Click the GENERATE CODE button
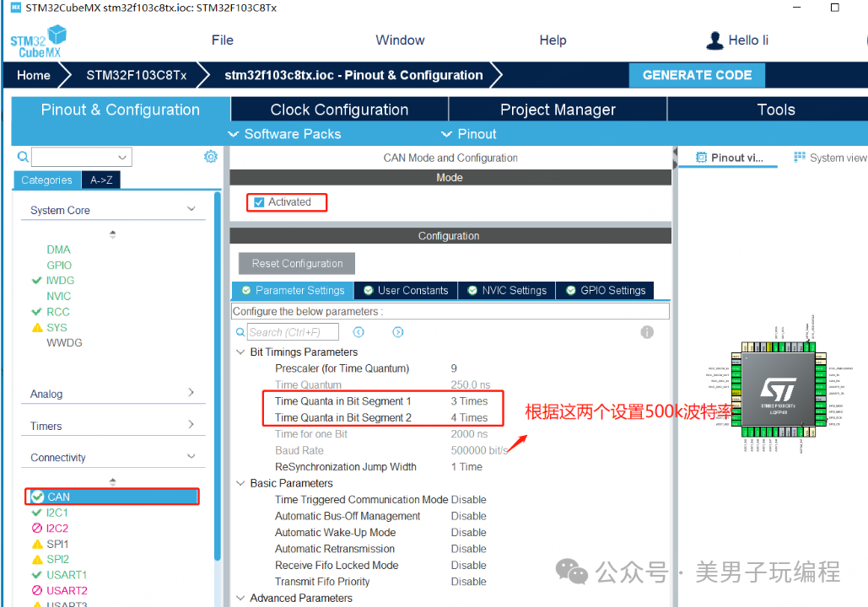This screenshot has height=607, width=868. click(697, 75)
